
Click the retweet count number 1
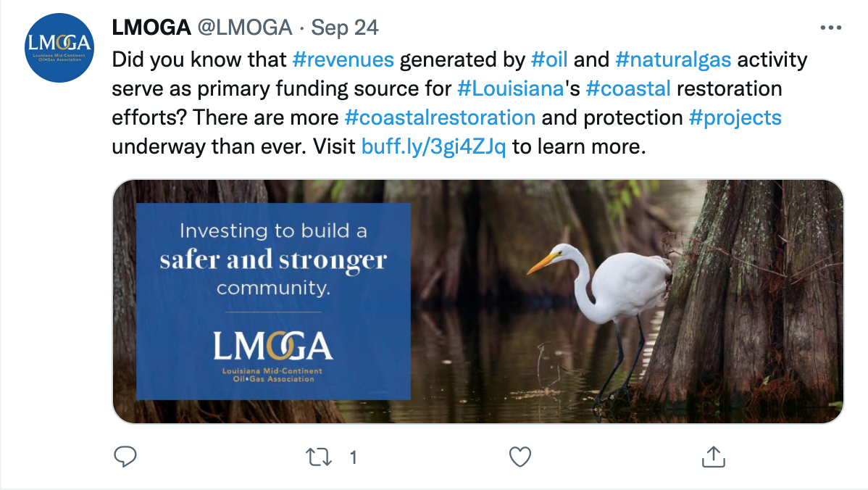pos(354,457)
